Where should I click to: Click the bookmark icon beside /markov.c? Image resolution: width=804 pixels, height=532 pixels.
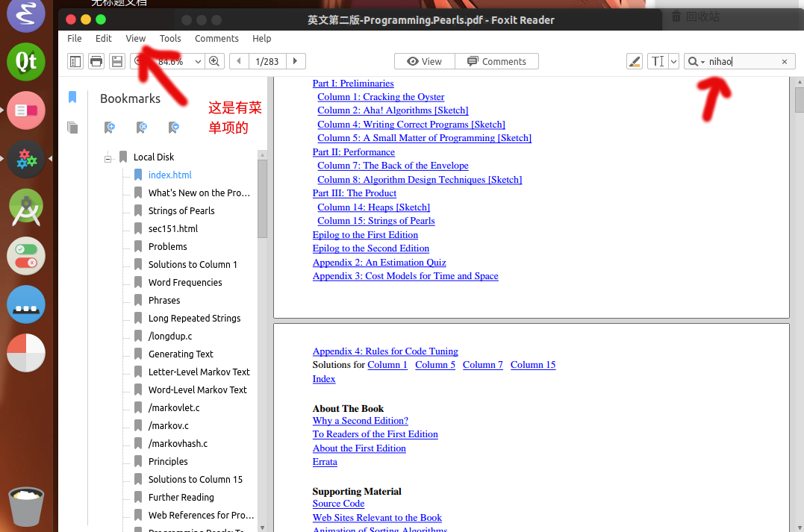(x=138, y=425)
